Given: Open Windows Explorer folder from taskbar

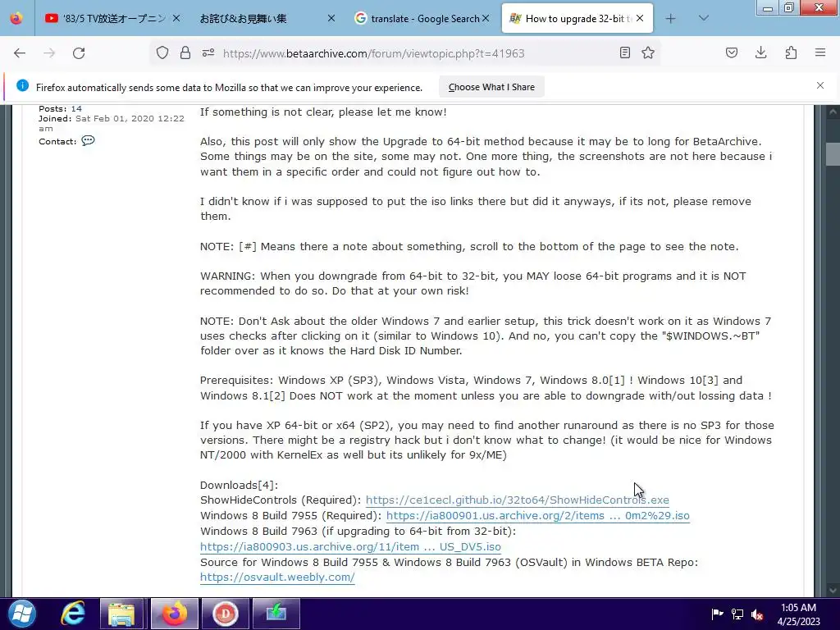Looking at the screenshot, I should pos(121,614).
